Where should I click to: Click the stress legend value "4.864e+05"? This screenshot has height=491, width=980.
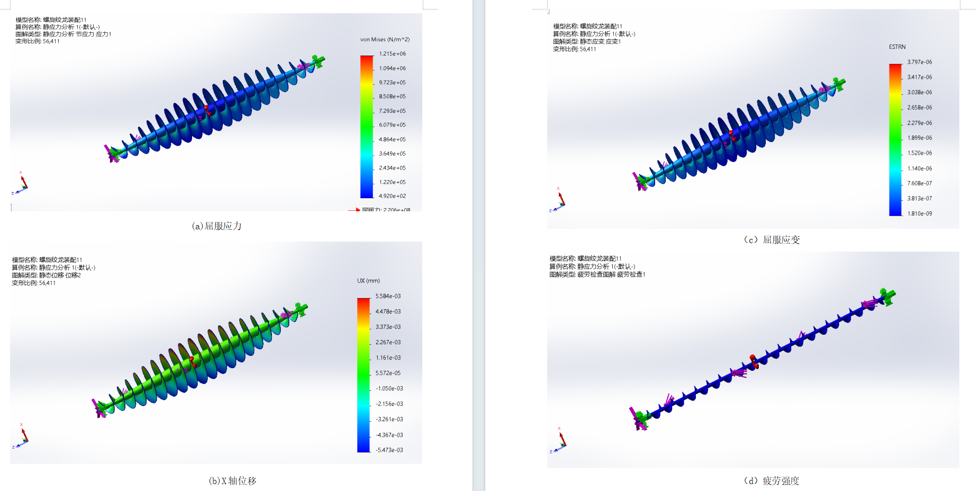click(393, 140)
